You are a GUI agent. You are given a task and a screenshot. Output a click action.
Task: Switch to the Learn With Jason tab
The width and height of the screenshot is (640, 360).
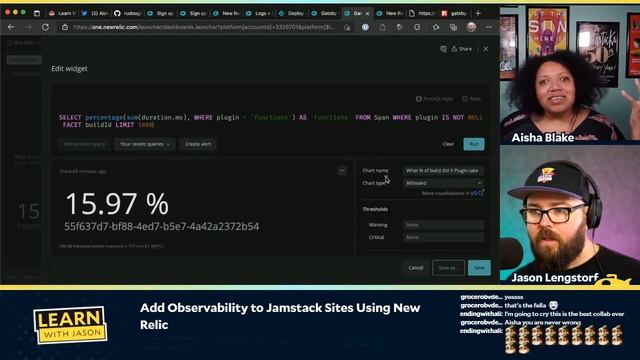coord(62,13)
